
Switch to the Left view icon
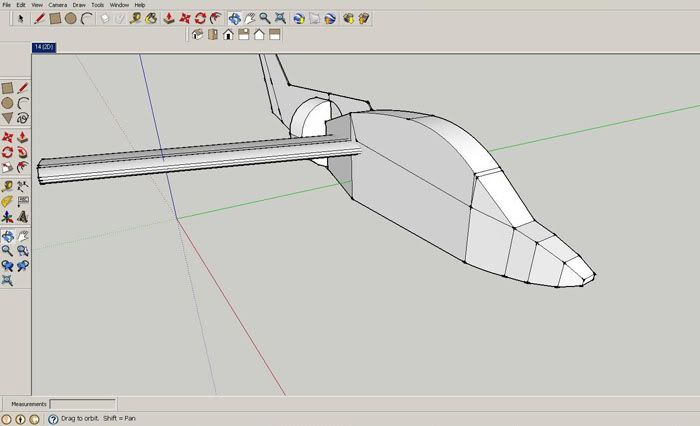pos(275,34)
